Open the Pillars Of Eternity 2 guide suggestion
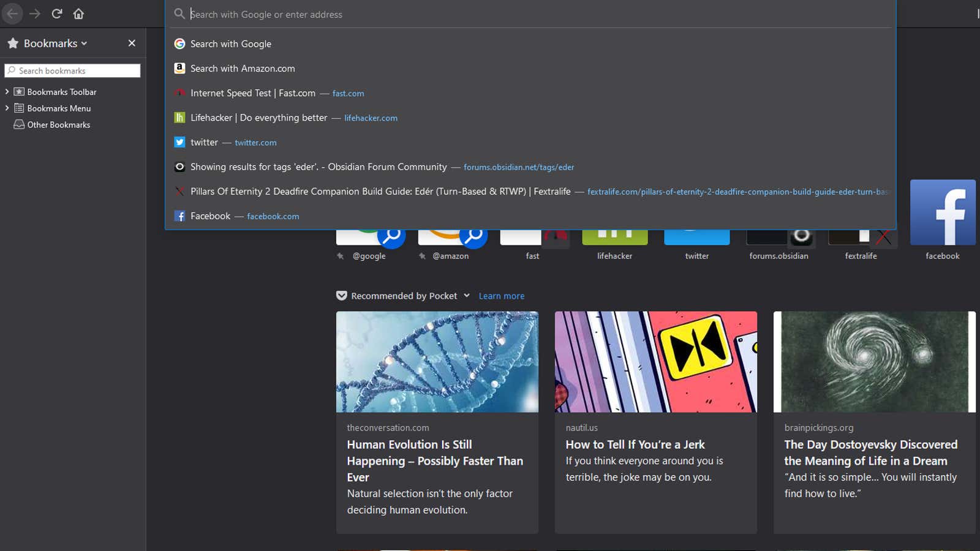The width and height of the screenshot is (980, 551). pyautogui.click(x=530, y=191)
